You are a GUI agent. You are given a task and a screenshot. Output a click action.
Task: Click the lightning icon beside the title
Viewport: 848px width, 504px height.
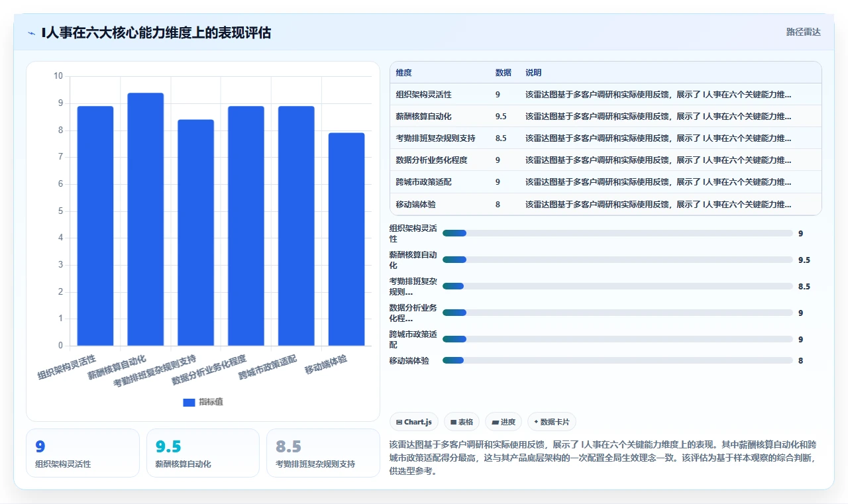(x=31, y=32)
